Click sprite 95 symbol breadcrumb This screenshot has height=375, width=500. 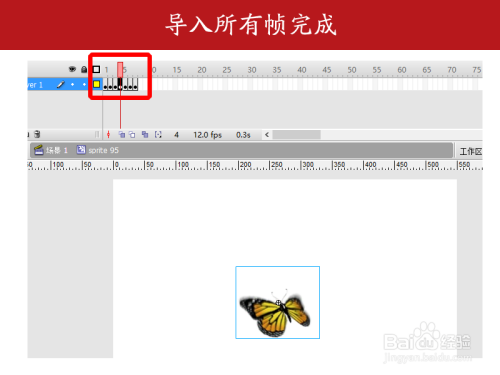coord(103,150)
